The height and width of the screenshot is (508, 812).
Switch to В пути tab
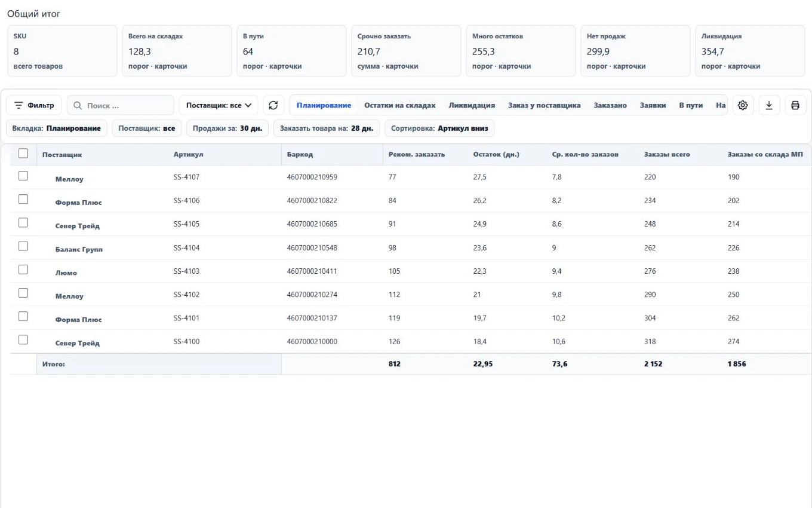click(691, 105)
